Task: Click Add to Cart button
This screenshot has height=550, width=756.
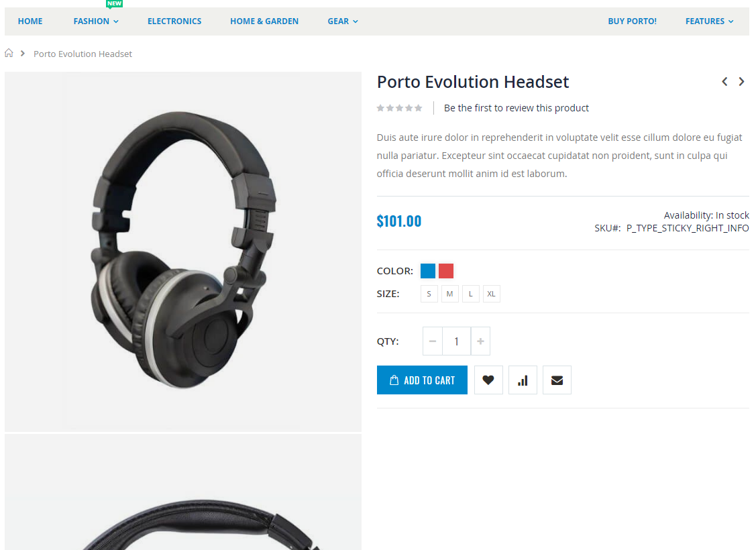Action: click(x=422, y=380)
